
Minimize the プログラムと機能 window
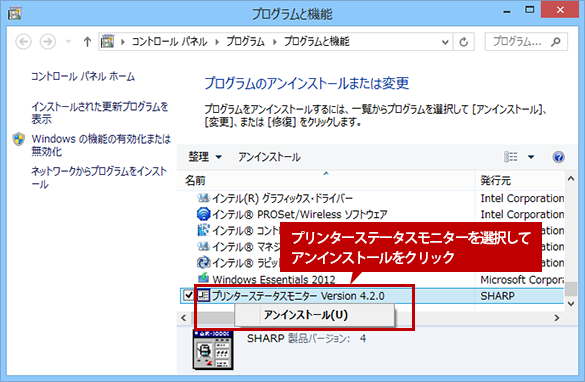[506, 11]
